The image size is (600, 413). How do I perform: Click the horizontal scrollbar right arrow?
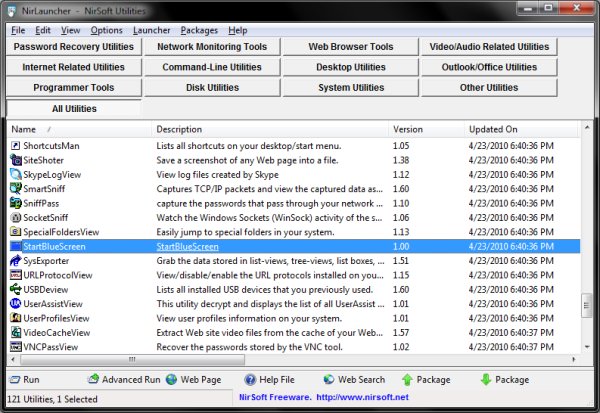574,359
